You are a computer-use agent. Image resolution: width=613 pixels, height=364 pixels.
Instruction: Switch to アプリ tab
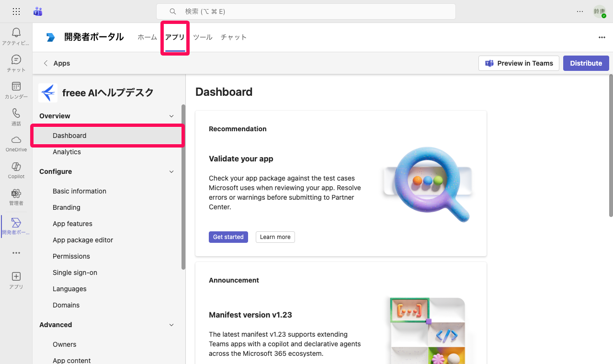click(175, 37)
